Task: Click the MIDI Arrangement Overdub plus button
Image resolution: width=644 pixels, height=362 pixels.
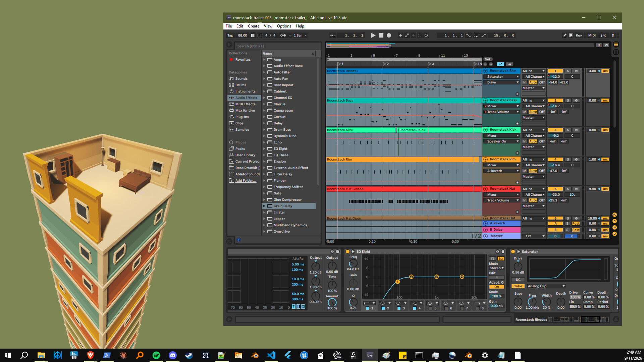Action: click(400, 36)
